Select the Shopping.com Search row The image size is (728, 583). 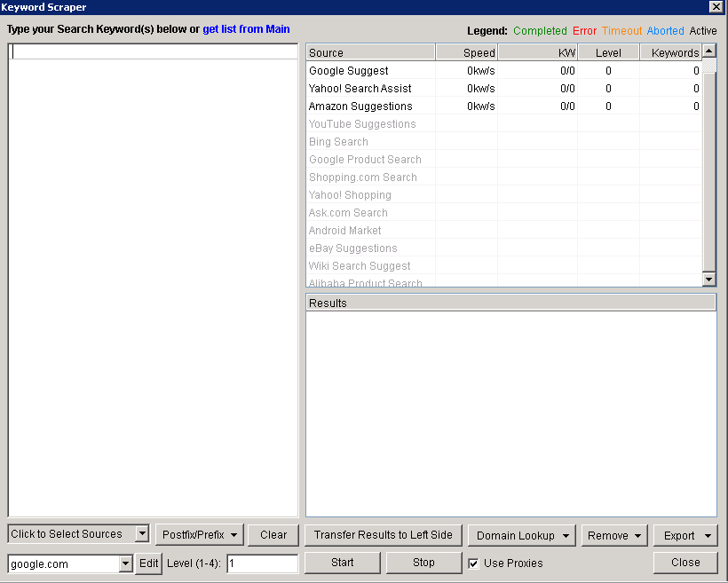pos(504,177)
